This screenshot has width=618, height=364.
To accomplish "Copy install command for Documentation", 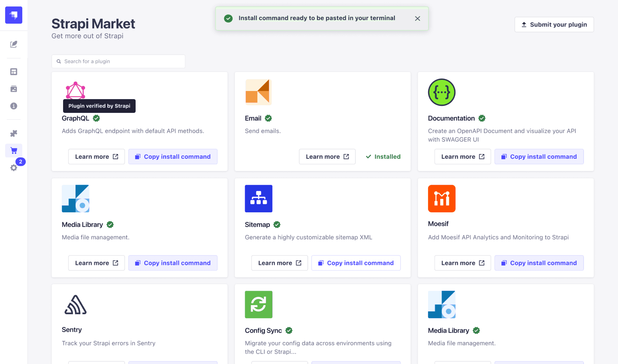I will (x=539, y=157).
